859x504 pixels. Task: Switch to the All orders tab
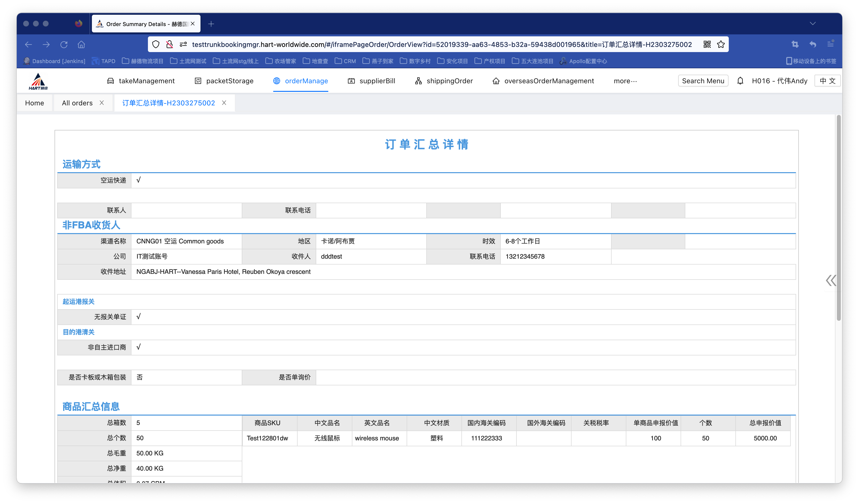pos(77,103)
